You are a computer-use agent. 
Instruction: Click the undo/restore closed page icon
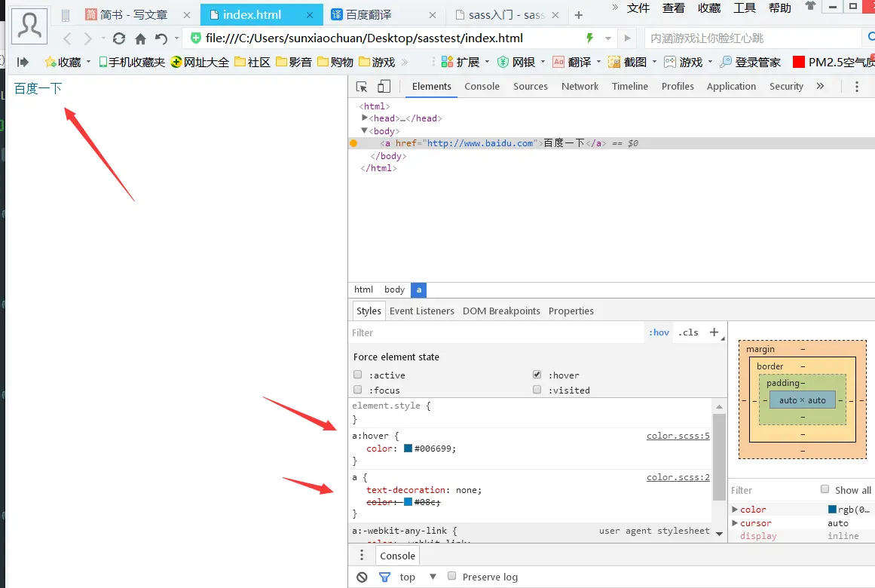coord(161,38)
